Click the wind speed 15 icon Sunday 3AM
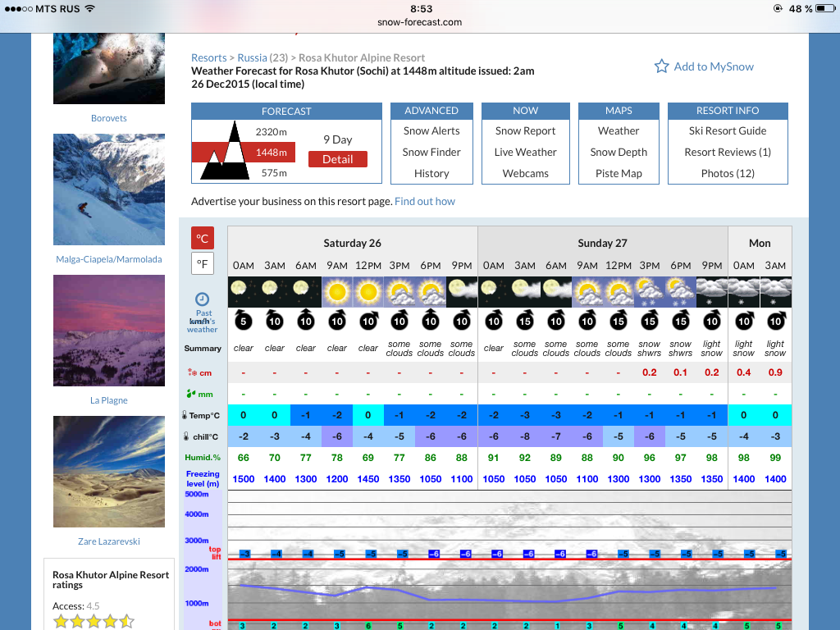840x630 pixels. coord(524,321)
